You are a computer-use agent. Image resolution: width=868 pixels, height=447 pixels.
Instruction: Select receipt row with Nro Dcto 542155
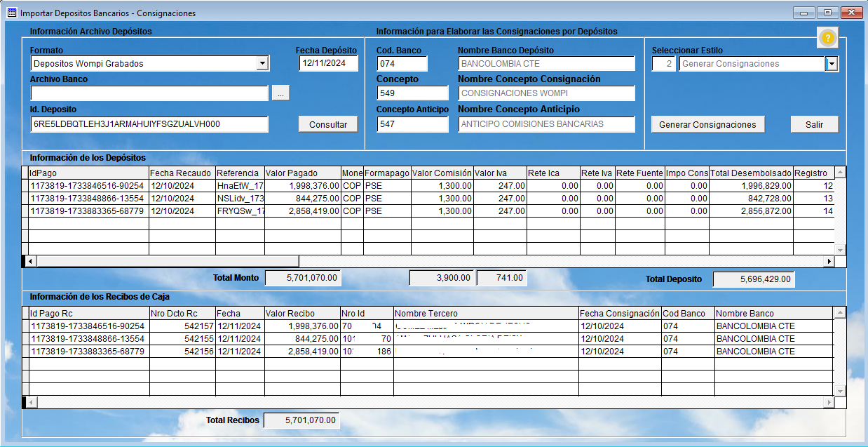(x=428, y=339)
